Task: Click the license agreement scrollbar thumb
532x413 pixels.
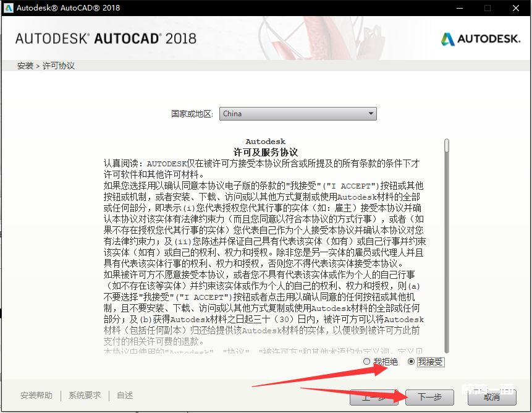Action: (447, 145)
